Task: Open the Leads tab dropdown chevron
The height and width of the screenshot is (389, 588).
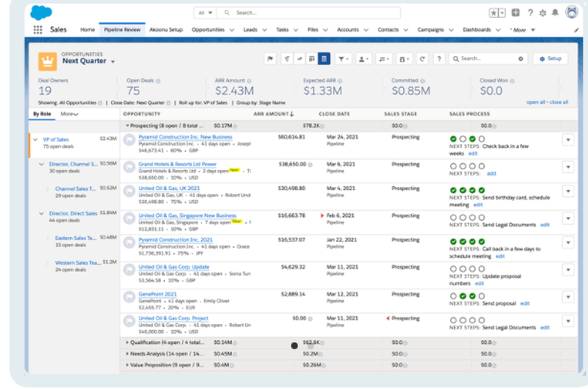Action: 265,30
